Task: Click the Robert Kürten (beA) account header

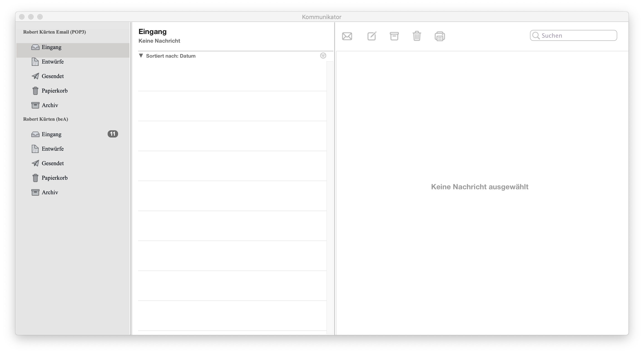Action: point(45,119)
